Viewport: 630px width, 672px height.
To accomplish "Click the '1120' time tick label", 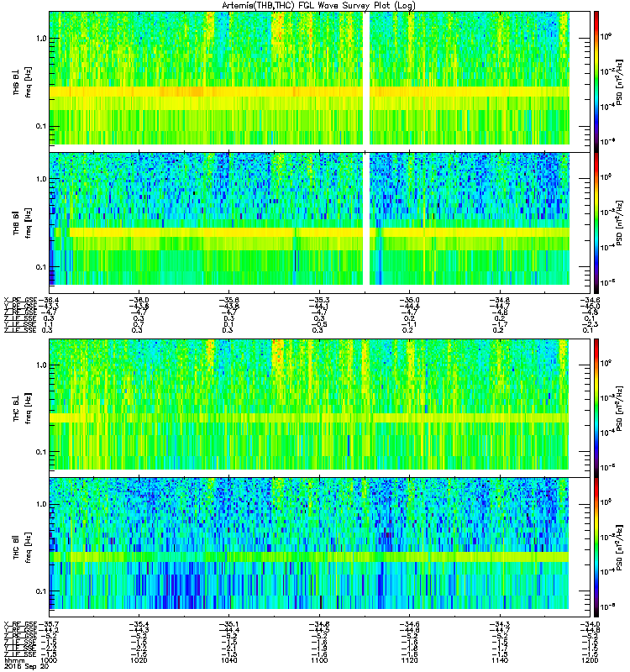I will click(409, 660).
